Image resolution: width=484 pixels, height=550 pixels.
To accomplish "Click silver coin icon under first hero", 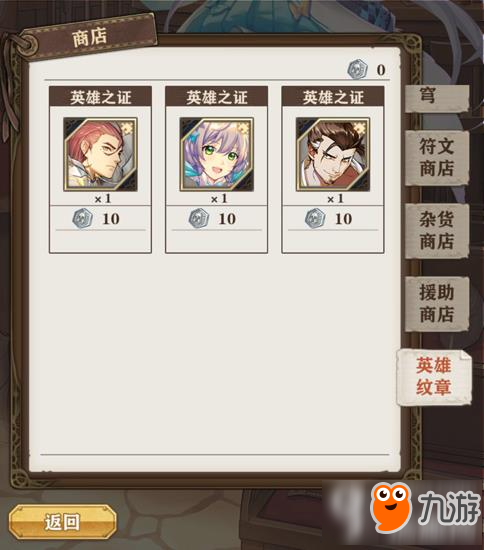I will pyautogui.click(x=82, y=219).
